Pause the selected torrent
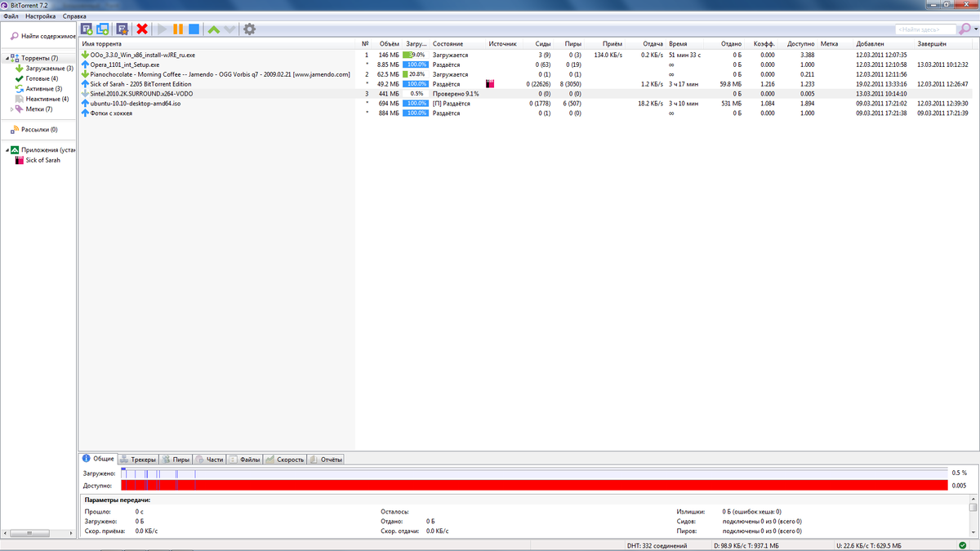Image resolution: width=980 pixels, height=551 pixels. click(178, 29)
